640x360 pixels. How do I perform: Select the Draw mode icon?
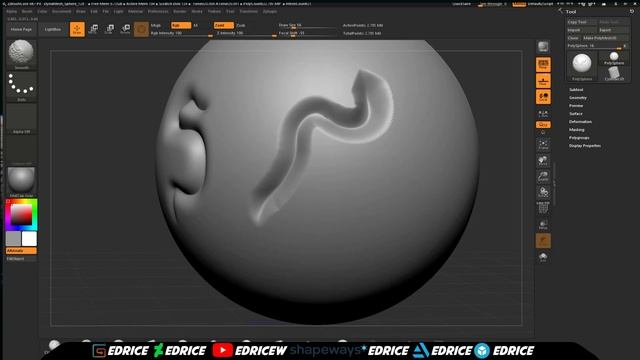pos(77,29)
